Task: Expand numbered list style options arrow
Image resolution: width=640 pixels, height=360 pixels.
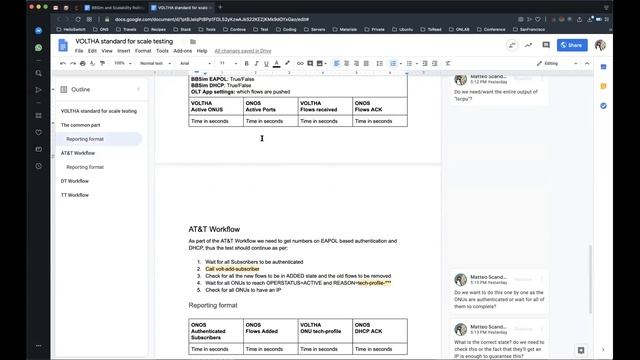Action: [x=401, y=63]
